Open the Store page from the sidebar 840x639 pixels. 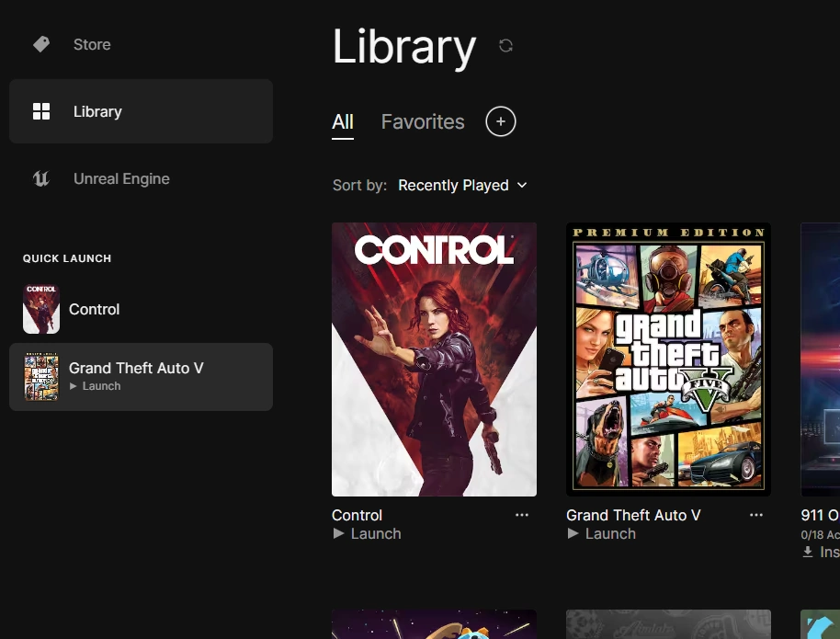141,44
